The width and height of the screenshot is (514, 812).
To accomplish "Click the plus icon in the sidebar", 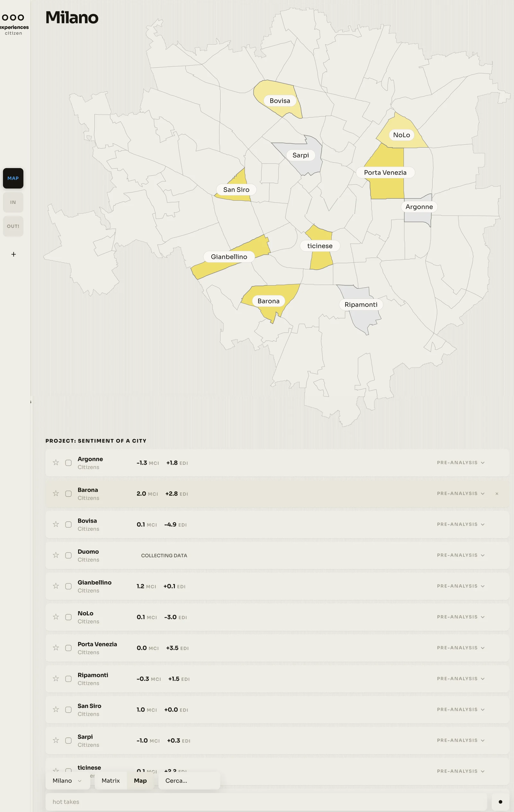I will [13, 254].
